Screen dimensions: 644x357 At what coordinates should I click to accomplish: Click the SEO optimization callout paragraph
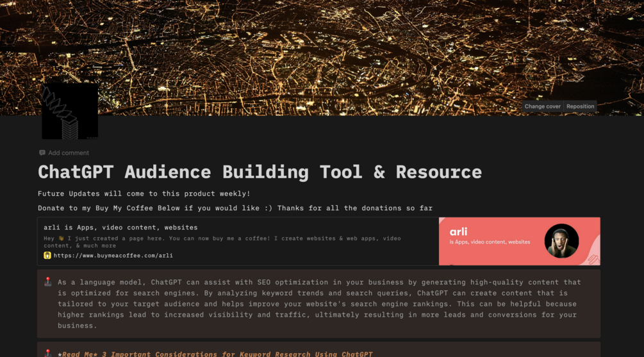coord(318,304)
